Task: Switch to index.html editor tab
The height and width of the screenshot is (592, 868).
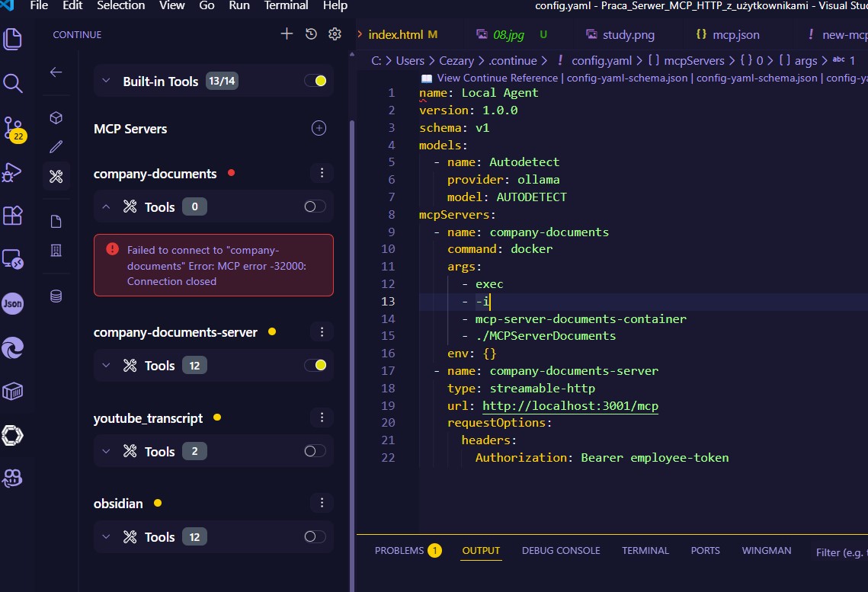Action: pos(402,34)
